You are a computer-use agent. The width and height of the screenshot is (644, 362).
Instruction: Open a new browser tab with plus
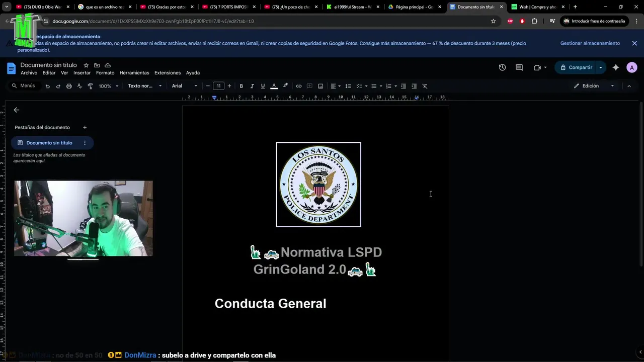point(575,7)
